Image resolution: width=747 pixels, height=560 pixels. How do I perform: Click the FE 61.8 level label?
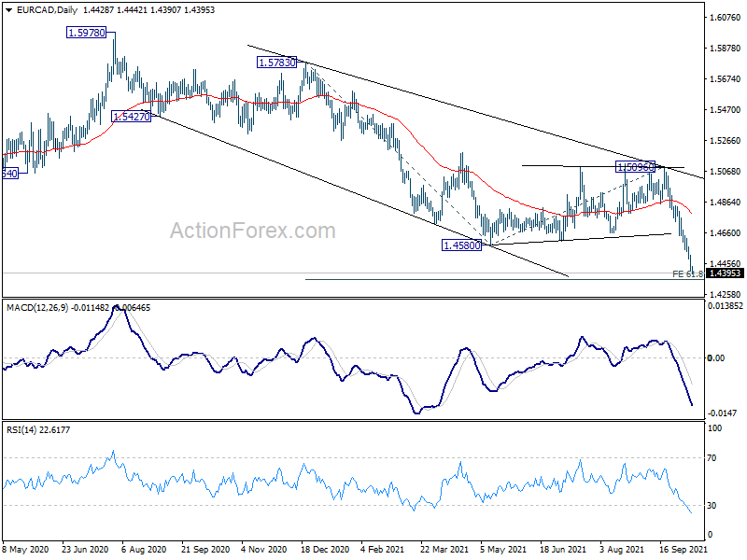pyautogui.click(x=687, y=273)
